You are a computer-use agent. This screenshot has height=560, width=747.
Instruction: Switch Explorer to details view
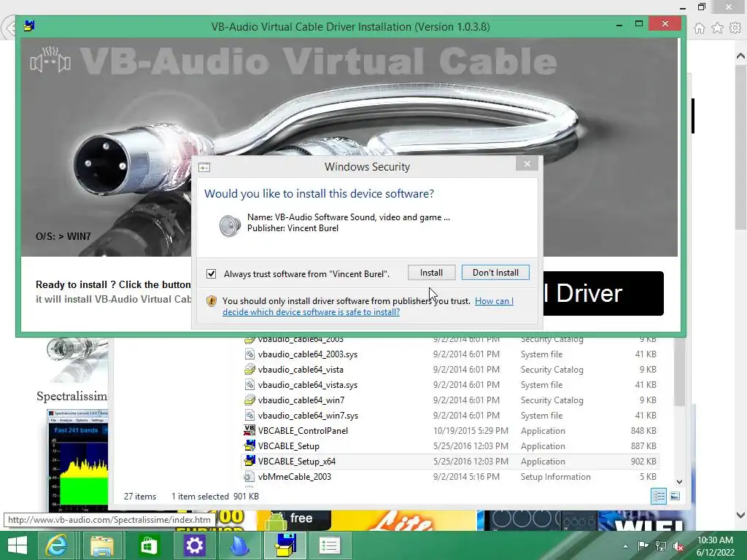pyautogui.click(x=659, y=496)
